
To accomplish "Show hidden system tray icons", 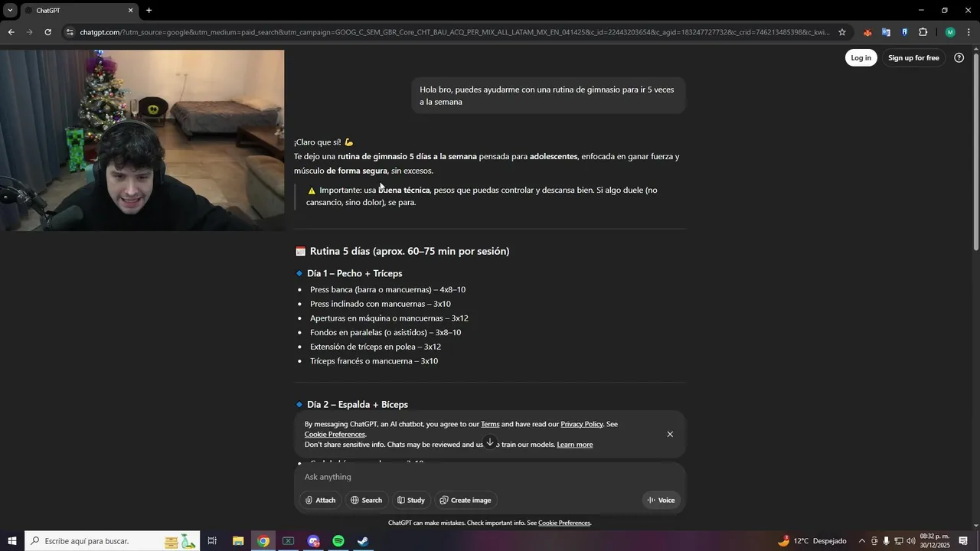I will coord(861,541).
